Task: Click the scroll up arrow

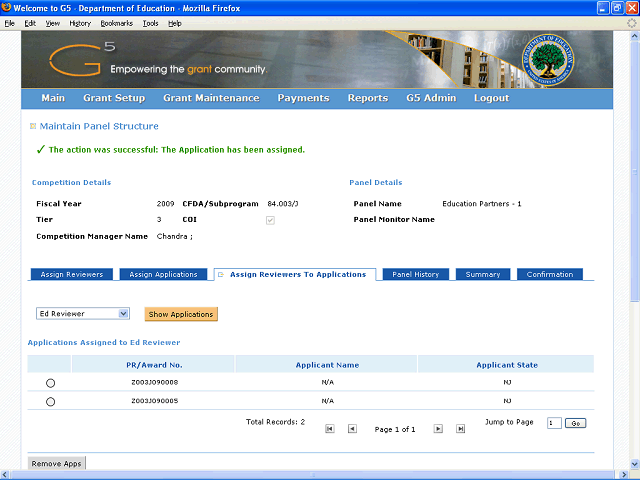Action: (635, 36)
